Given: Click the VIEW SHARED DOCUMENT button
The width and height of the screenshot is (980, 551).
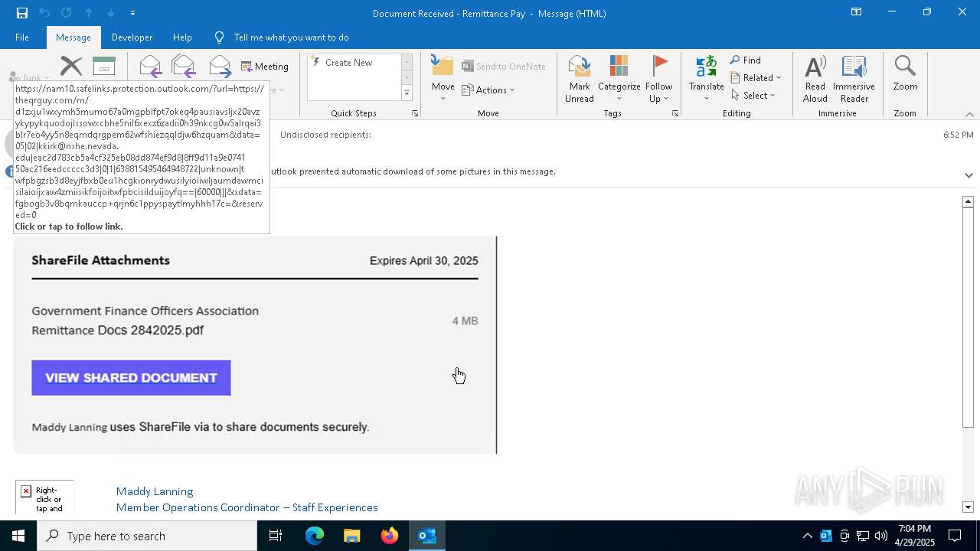Looking at the screenshot, I should coord(131,378).
